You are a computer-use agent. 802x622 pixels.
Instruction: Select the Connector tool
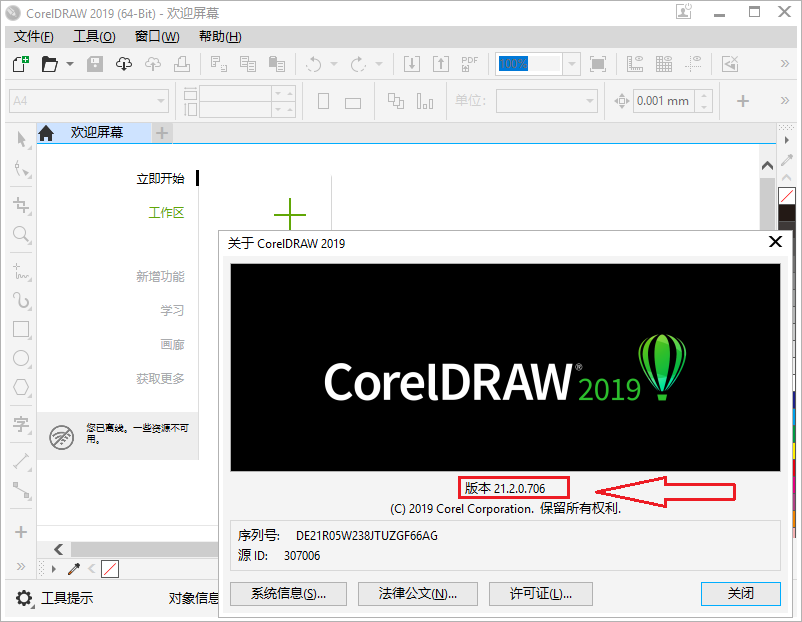tap(21, 491)
